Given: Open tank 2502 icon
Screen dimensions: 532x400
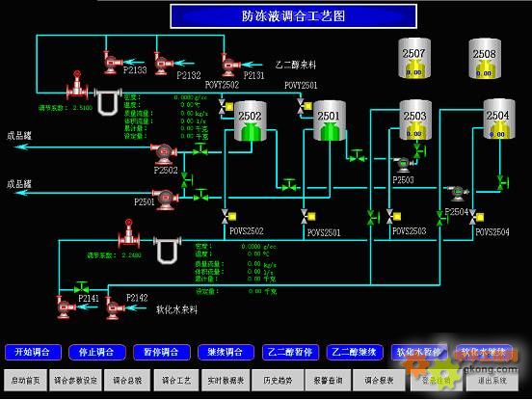Looking at the screenshot, I should [251, 121].
